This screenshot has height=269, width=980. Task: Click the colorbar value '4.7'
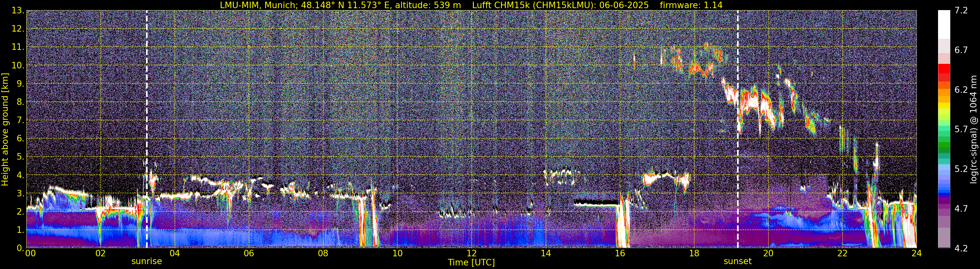pos(961,209)
